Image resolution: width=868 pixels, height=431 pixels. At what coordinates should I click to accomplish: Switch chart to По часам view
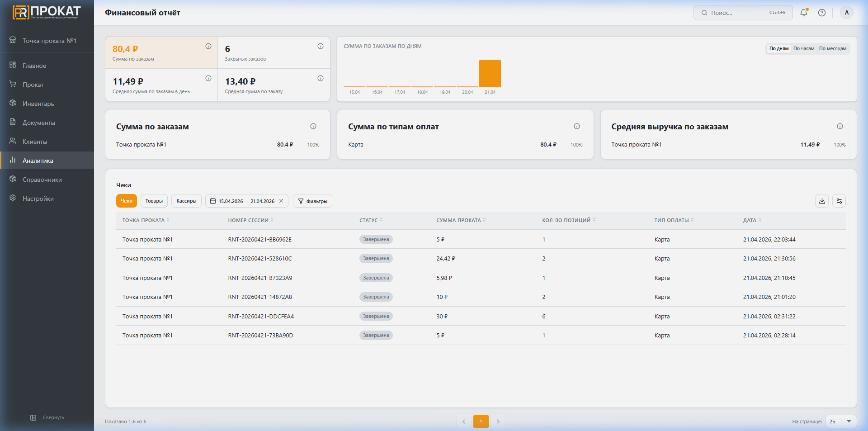[804, 48]
